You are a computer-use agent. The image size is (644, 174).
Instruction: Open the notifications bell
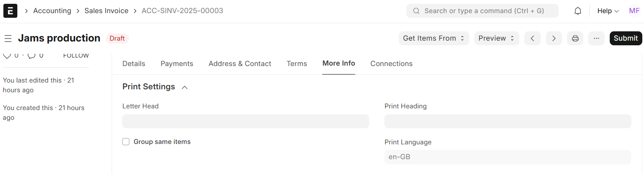[x=578, y=11]
